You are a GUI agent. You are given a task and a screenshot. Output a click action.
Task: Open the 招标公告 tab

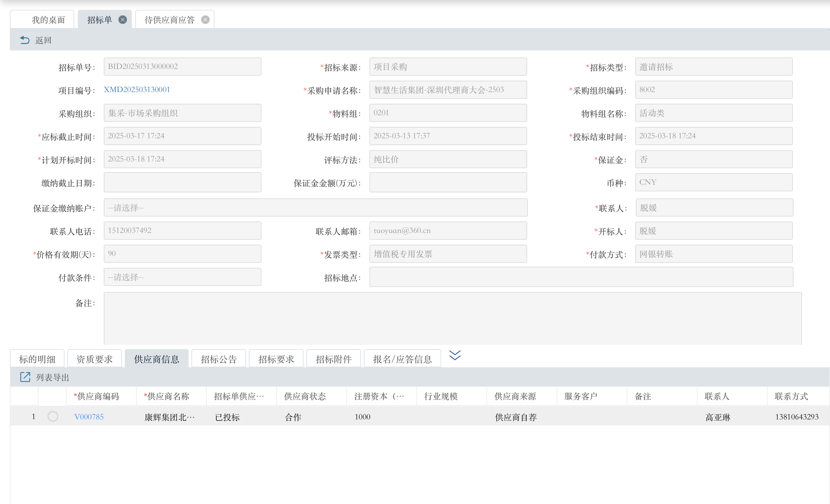(219, 359)
